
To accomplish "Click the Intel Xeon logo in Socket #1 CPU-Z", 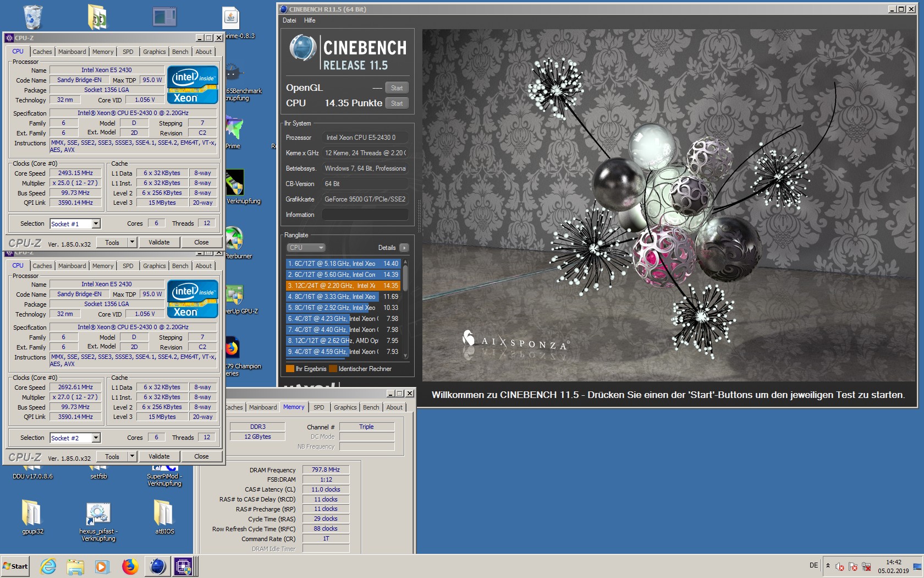I will pos(193,85).
